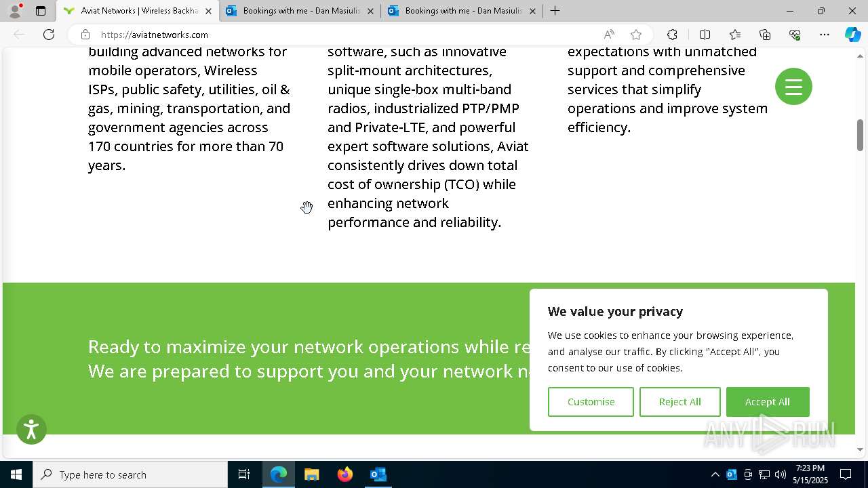This screenshot has width=868, height=488.
Task: Open the volume tray icon
Action: pyautogui.click(x=781, y=474)
